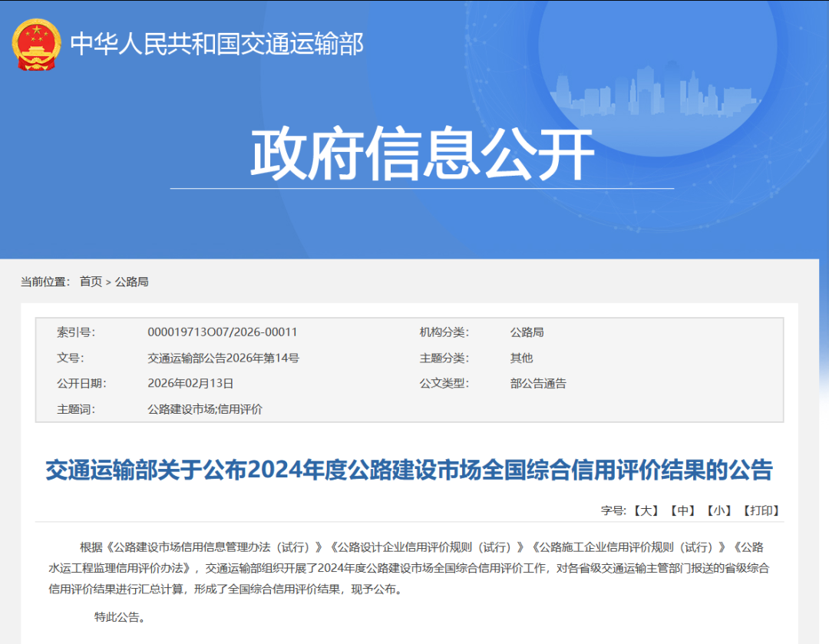829x644 pixels.
Task: Click the national emblem logo
Action: (36, 45)
